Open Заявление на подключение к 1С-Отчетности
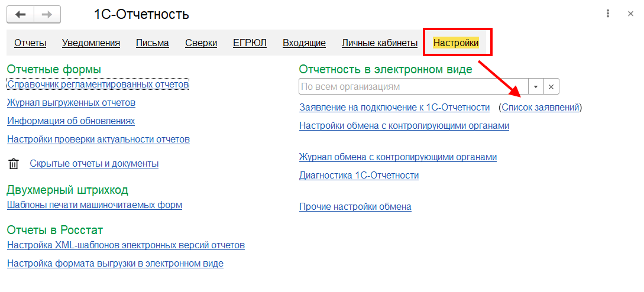The height and width of the screenshot is (292, 644). (x=394, y=108)
